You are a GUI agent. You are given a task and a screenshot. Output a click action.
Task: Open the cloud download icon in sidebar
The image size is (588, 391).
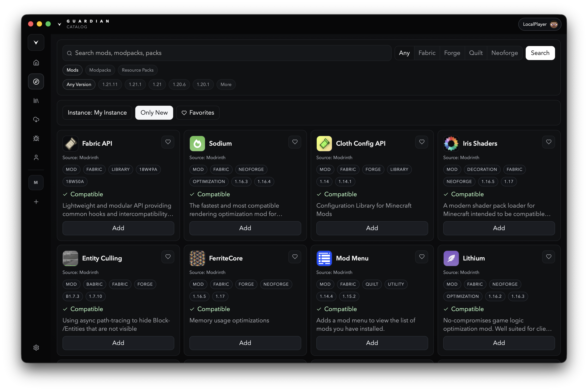click(36, 120)
